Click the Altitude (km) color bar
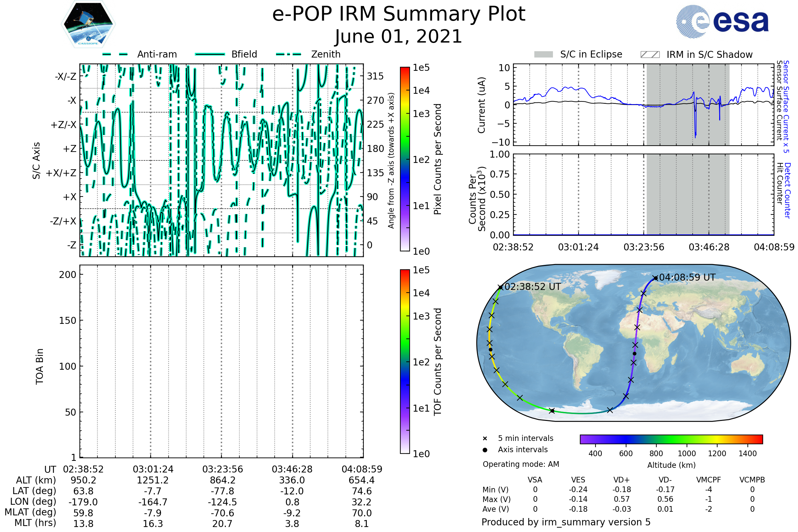Screen dimensions: 798x532 671,439
